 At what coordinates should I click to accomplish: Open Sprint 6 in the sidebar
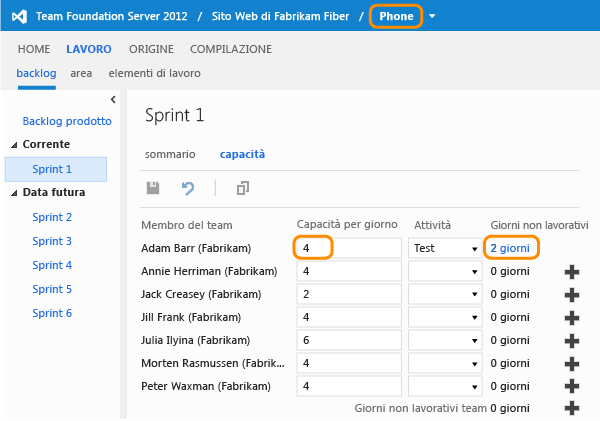pos(52,313)
